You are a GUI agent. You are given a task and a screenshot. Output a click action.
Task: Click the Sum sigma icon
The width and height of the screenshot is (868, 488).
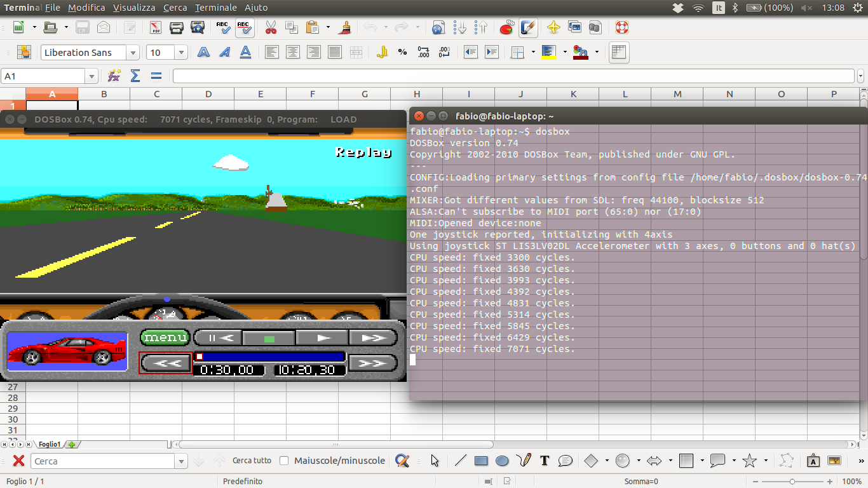135,76
